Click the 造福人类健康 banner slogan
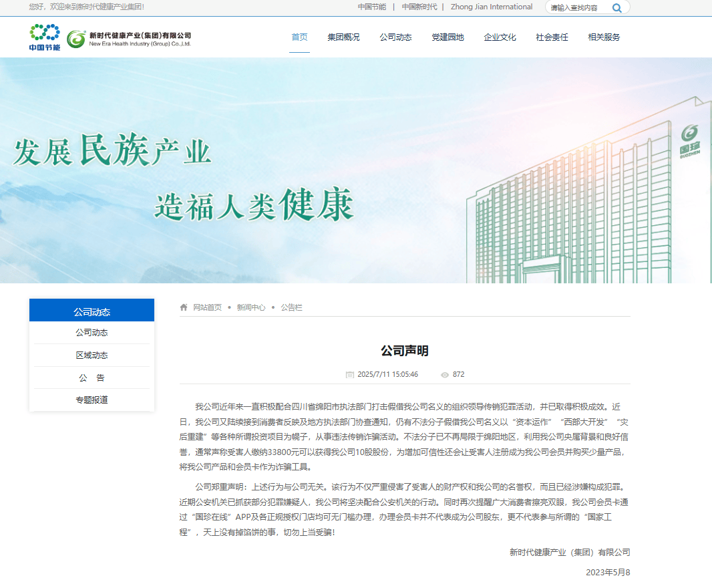 click(x=254, y=204)
